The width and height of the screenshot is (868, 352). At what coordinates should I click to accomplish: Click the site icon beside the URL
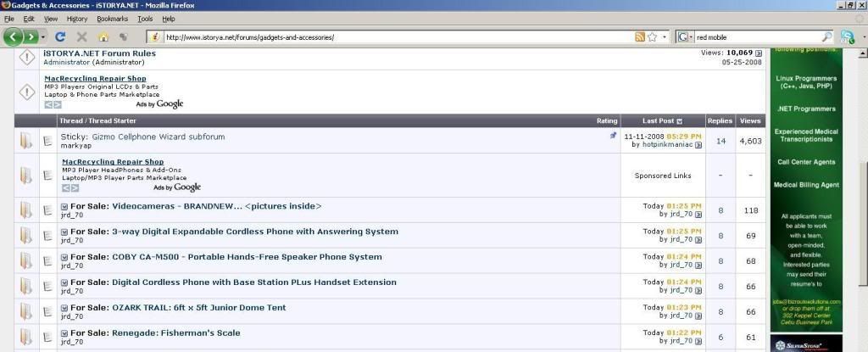[156, 37]
